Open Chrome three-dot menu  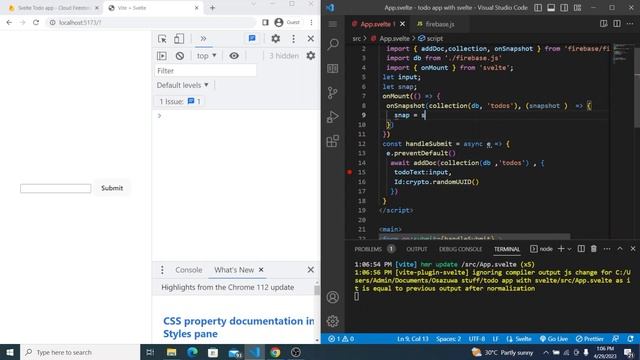[x=311, y=22]
